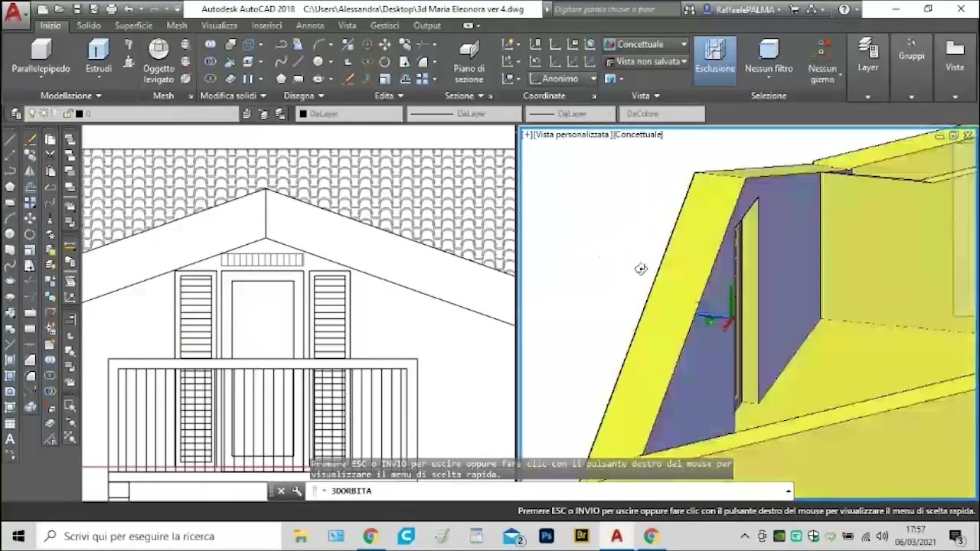The height and width of the screenshot is (551, 980).
Task: Open the DaColore plot style box
Action: (663, 114)
